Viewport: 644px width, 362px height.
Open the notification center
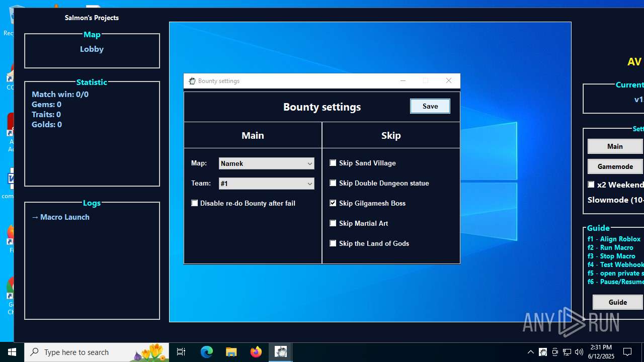tap(627, 352)
